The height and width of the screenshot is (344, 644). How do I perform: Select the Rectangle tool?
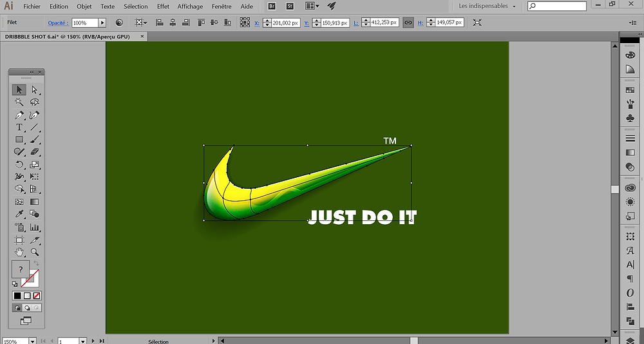(x=19, y=140)
